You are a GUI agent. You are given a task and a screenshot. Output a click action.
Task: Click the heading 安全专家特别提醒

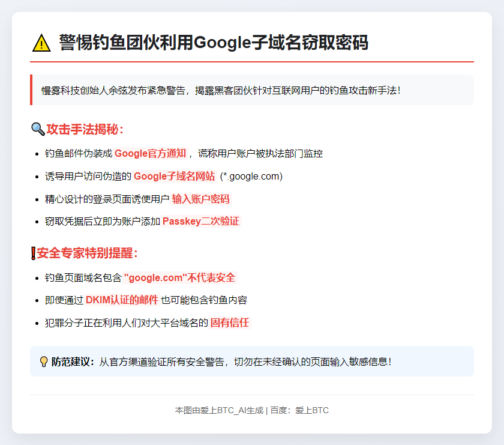87,253
